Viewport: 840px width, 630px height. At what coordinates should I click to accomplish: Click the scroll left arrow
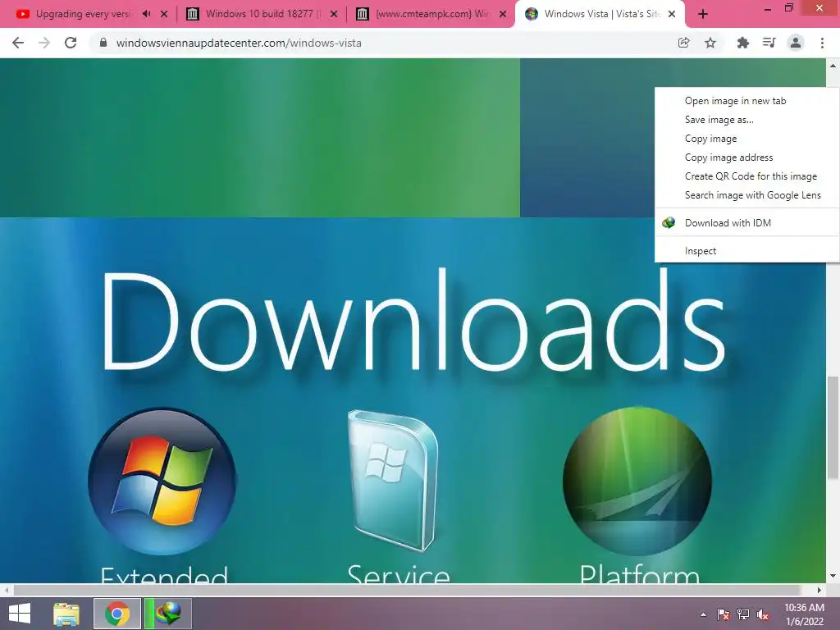[7, 590]
